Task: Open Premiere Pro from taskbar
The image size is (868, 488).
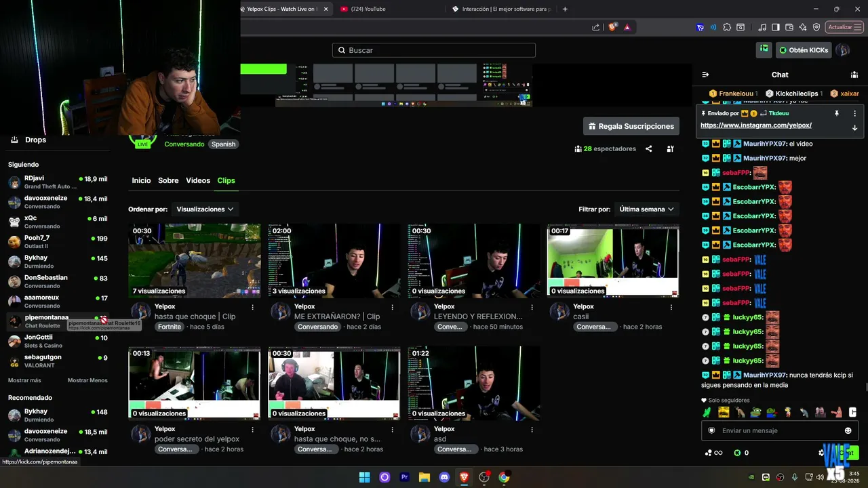Action: coord(405,477)
